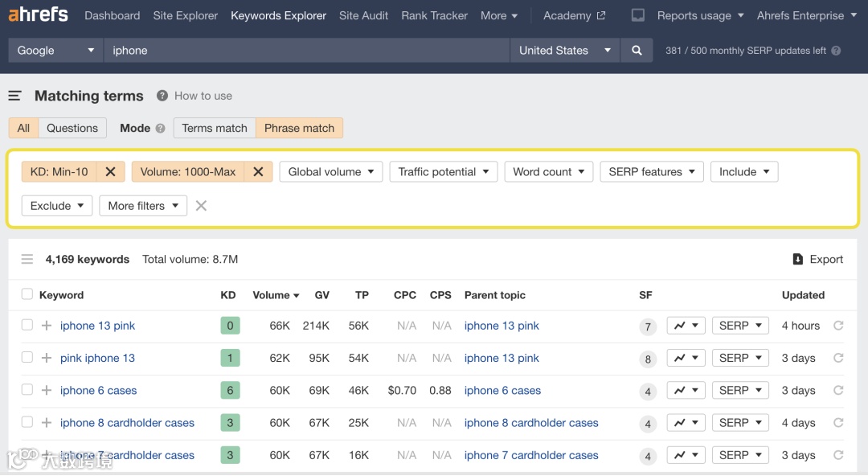This screenshot has width=868, height=476.
Task: Open the Word count filter dropdown
Action: tap(549, 172)
